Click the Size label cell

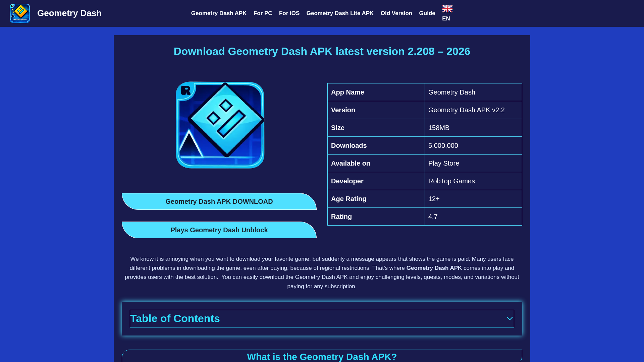click(376, 128)
